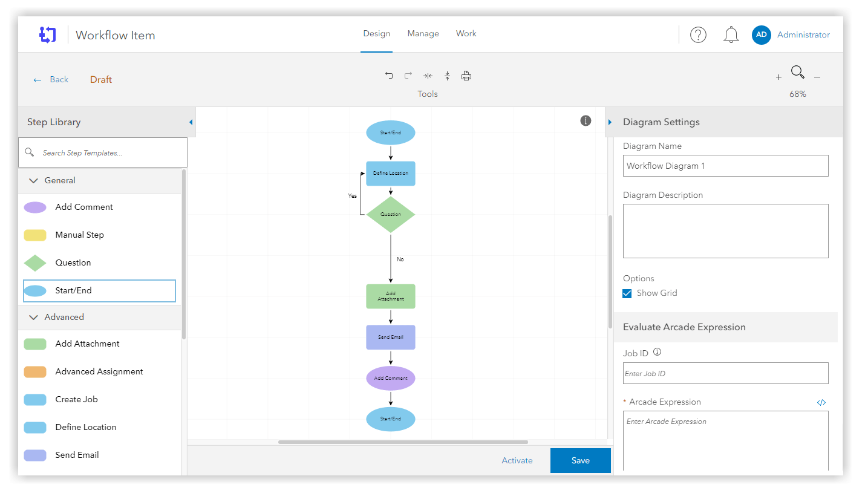Zoom in with the plus icon
Screen dimensions: 868x499
778,77
